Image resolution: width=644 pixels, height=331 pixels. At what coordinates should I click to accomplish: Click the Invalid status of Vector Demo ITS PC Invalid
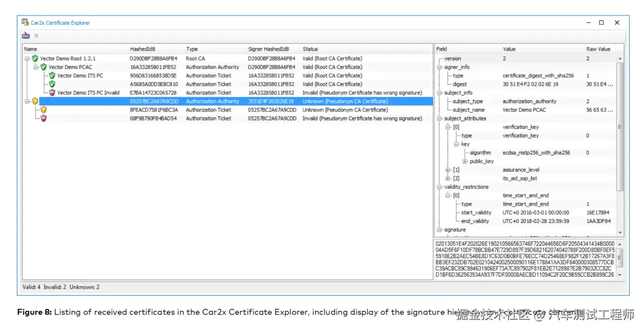coord(362,93)
